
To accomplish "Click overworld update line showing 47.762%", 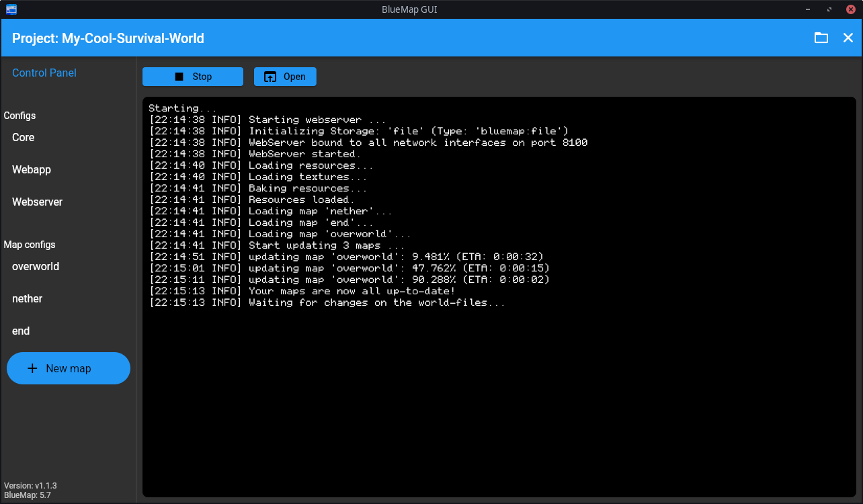I will [x=350, y=268].
